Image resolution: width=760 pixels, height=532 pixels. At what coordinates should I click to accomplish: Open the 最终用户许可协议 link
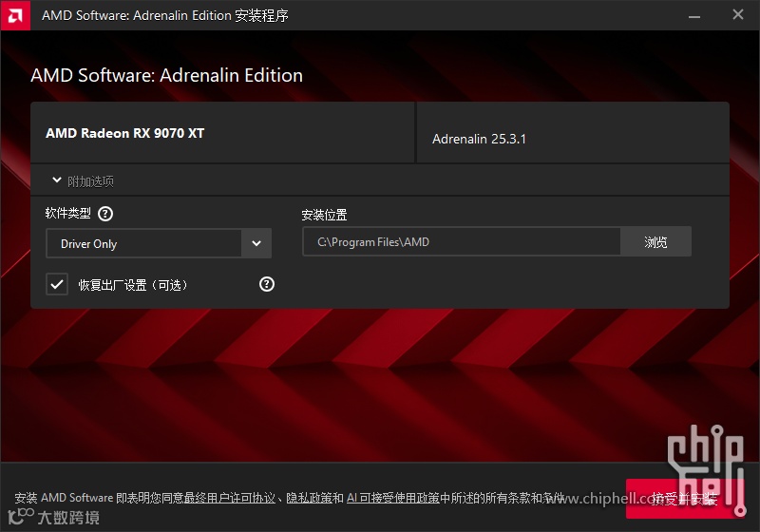[x=230, y=498]
